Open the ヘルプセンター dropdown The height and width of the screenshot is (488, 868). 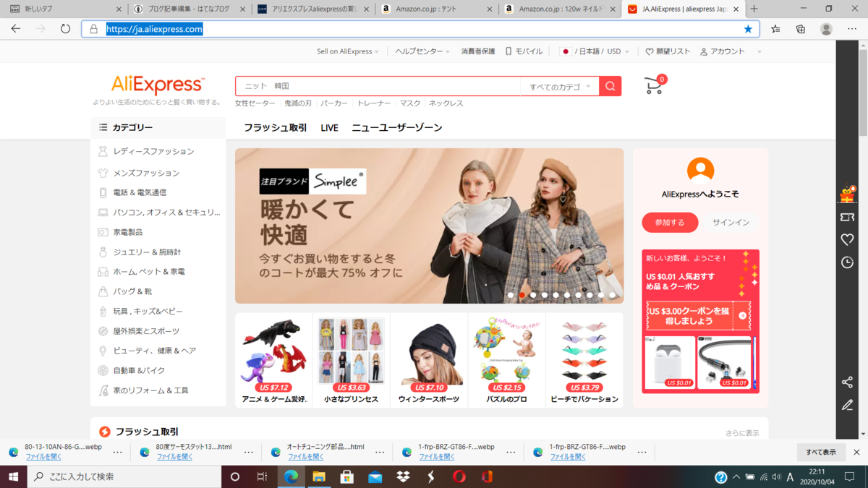tap(422, 51)
